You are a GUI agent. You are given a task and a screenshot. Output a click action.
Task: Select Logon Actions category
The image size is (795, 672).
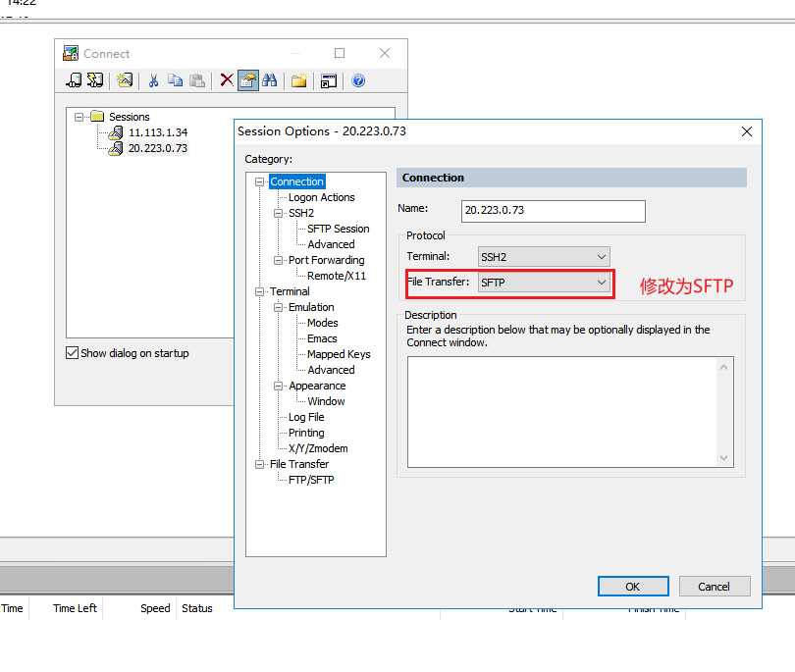[322, 197]
